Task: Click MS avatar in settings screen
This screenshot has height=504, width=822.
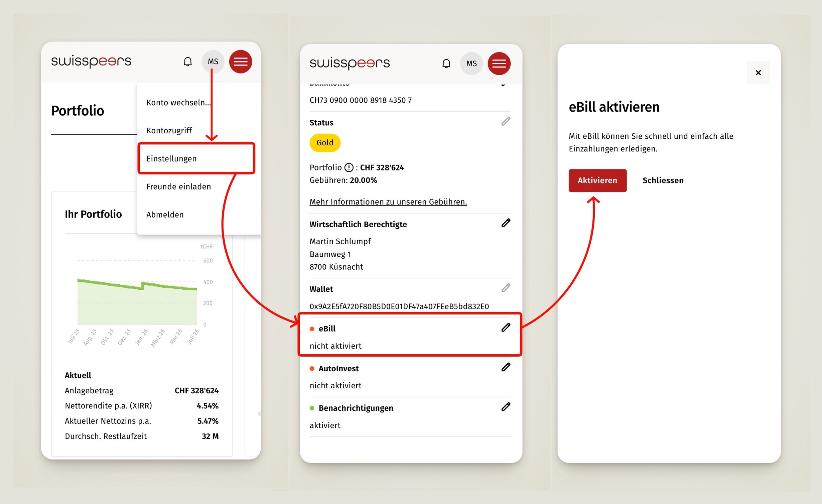Action: point(471,64)
